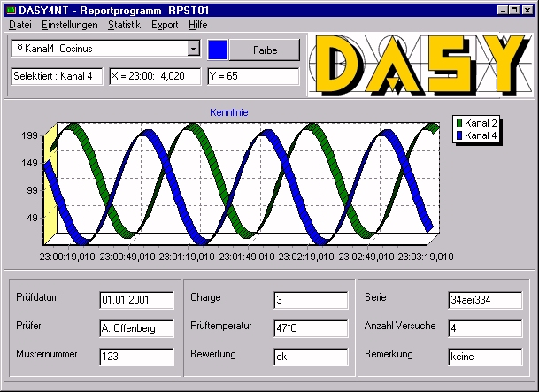Click the Anzahl Versuche field showing 4
This screenshot has height=392, width=539.
pos(485,328)
